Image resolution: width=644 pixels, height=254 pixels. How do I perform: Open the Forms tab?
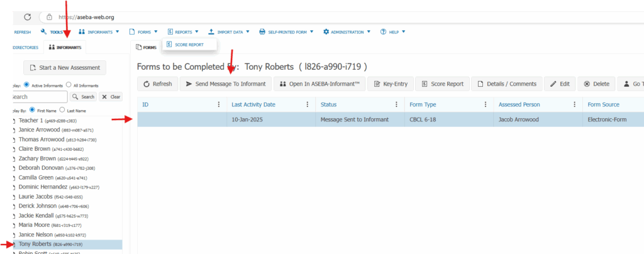146,47
